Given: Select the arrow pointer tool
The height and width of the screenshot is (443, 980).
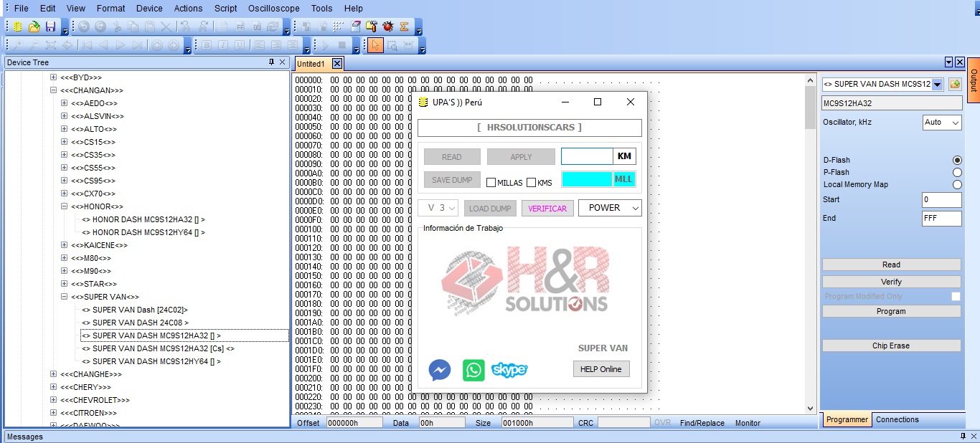Looking at the screenshot, I should [x=375, y=45].
